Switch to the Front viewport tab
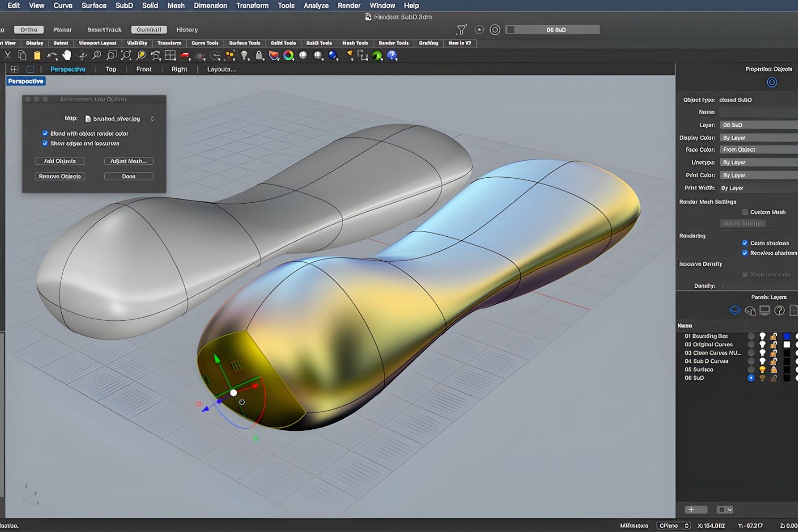798x532 pixels. [144, 69]
